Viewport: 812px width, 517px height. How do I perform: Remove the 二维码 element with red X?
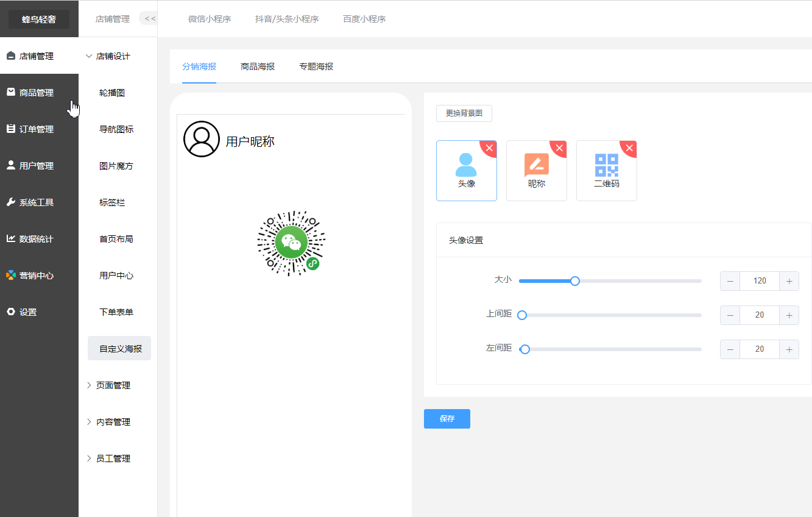630,148
